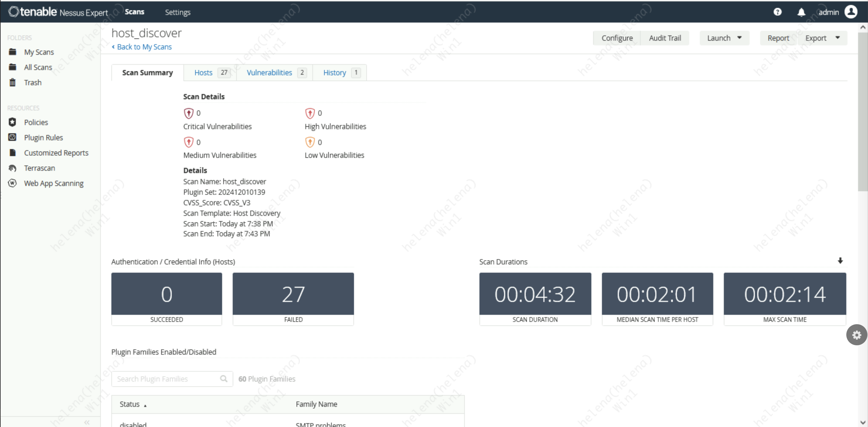Open the Vulnerabilities tab
Screen dimensions: 868x427
click(x=269, y=73)
